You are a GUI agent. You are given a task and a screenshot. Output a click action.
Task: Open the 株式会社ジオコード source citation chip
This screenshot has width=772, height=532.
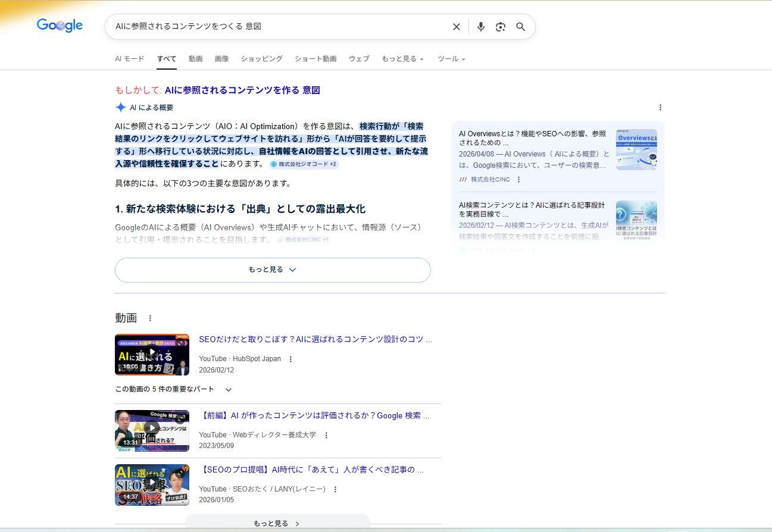pos(304,163)
